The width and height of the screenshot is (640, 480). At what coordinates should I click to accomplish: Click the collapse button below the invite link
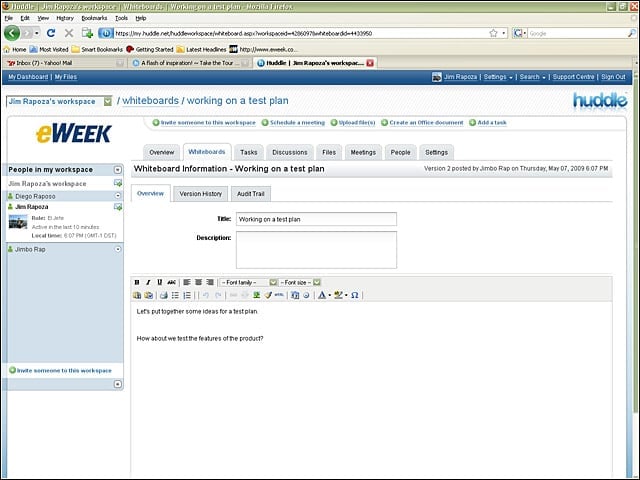(118, 384)
